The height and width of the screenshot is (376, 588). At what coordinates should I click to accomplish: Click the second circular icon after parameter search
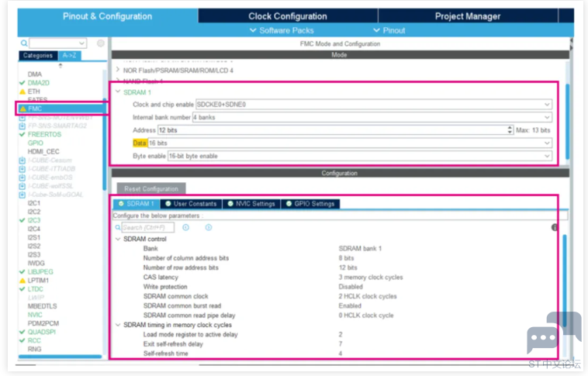[x=209, y=227]
